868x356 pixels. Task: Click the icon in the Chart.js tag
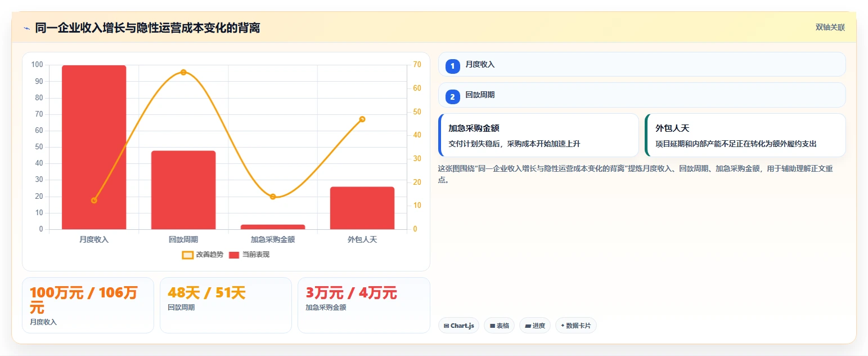coord(447,326)
